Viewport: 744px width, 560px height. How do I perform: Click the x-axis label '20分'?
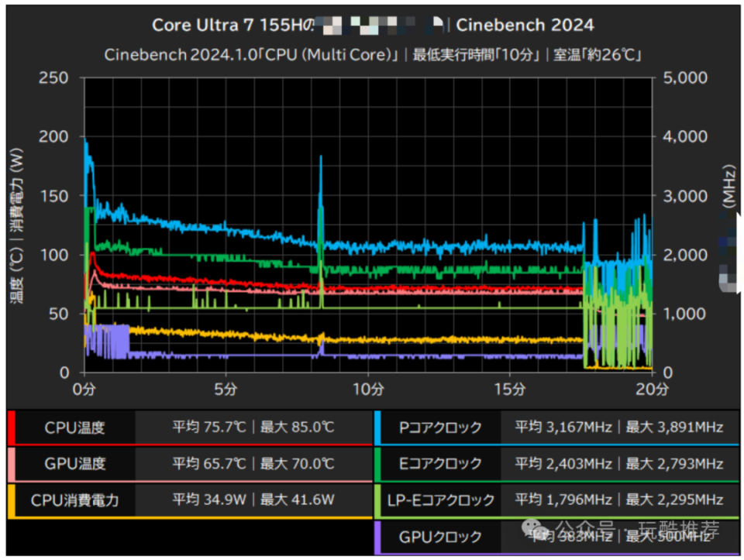pos(652,390)
